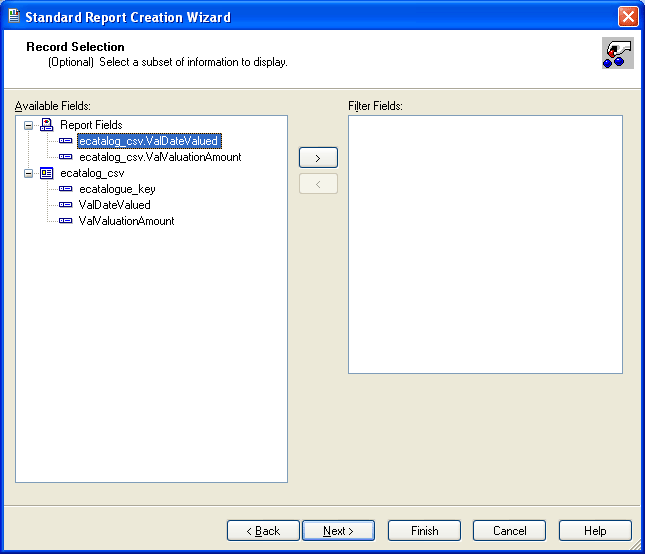Click field icon beside ecatalog_csv.ValValuationAmount
This screenshot has width=645, height=554.
pyautogui.click(x=66, y=157)
